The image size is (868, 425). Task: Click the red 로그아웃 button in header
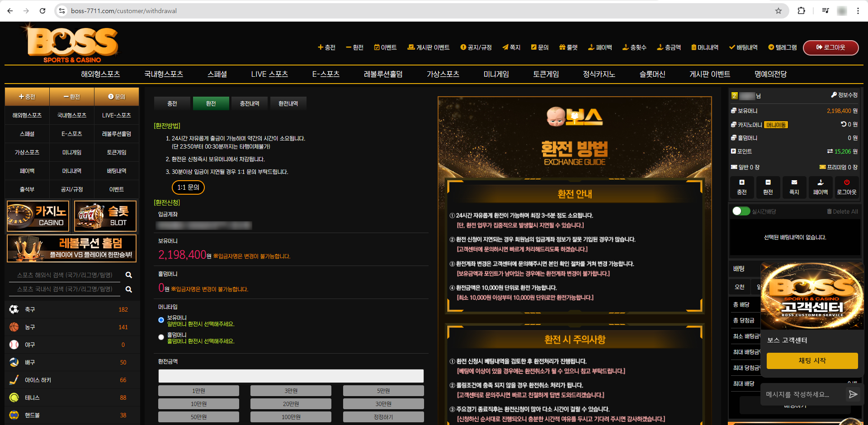point(831,47)
